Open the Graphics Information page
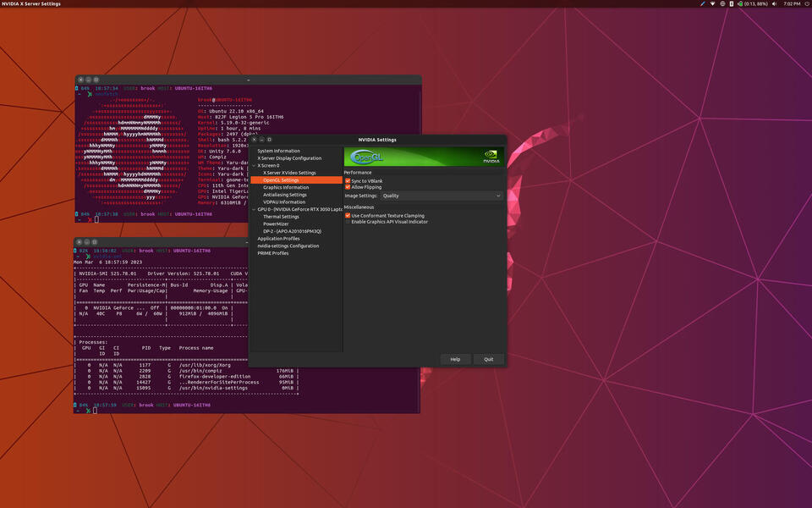Screen dimensions: 812x508 (286, 188)
